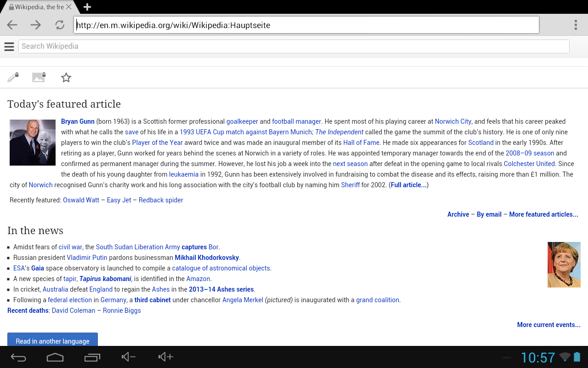This screenshot has height=368, width=588.
Task: Open the Norwich City link
Action: 453,121
